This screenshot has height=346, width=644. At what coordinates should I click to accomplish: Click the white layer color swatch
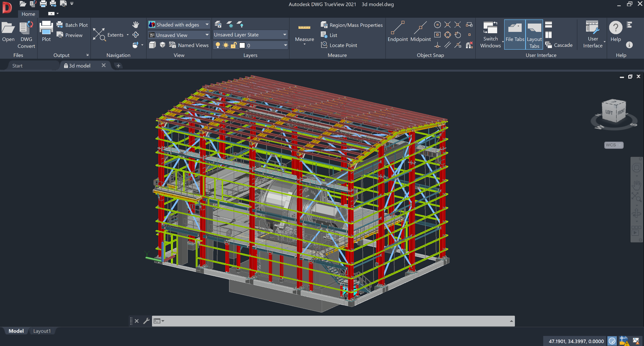point(242,45)
